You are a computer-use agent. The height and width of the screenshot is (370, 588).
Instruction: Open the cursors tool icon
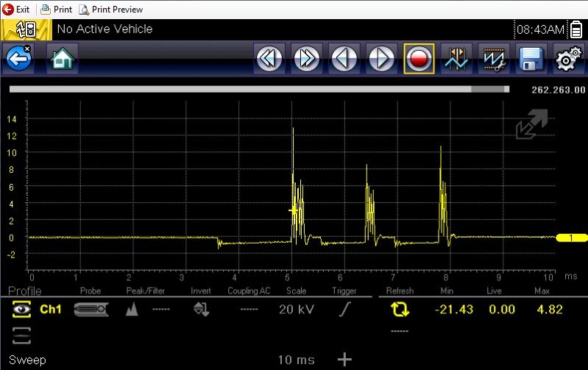click(456, 59)
